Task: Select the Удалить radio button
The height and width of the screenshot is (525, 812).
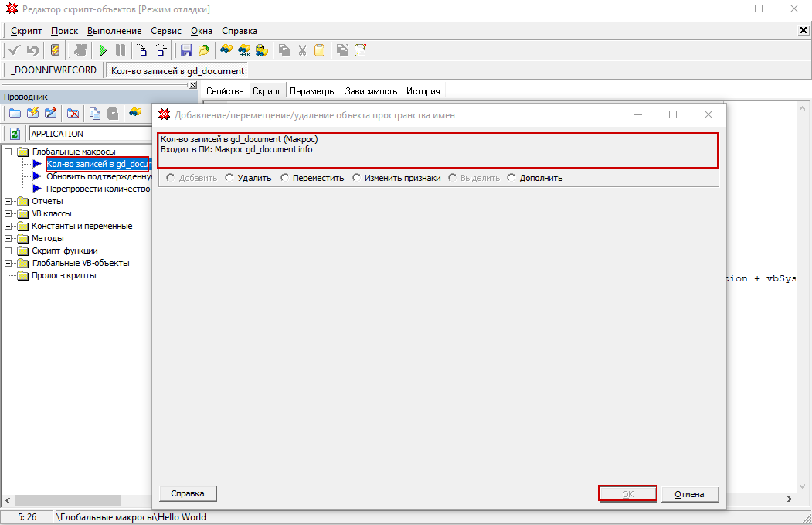Action: [x=229, y=178]
